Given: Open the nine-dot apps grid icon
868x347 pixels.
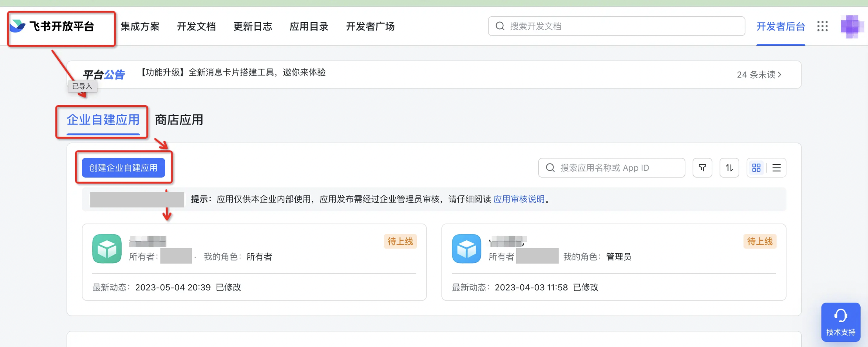Looking at the screenshot, I should (x=822, y=26).
